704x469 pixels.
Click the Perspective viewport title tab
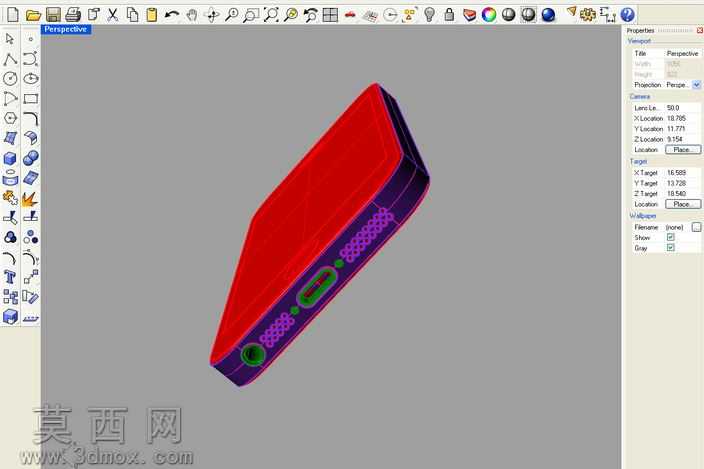(x=66, y=29)
